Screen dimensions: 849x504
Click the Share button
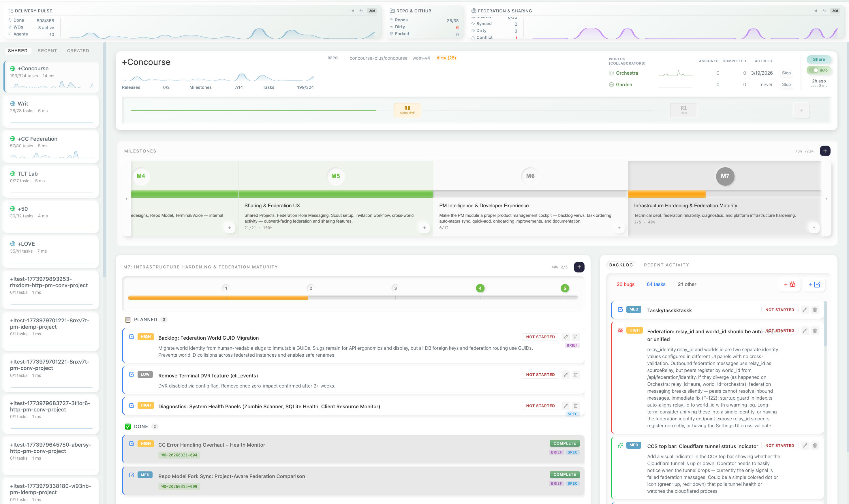819,59
